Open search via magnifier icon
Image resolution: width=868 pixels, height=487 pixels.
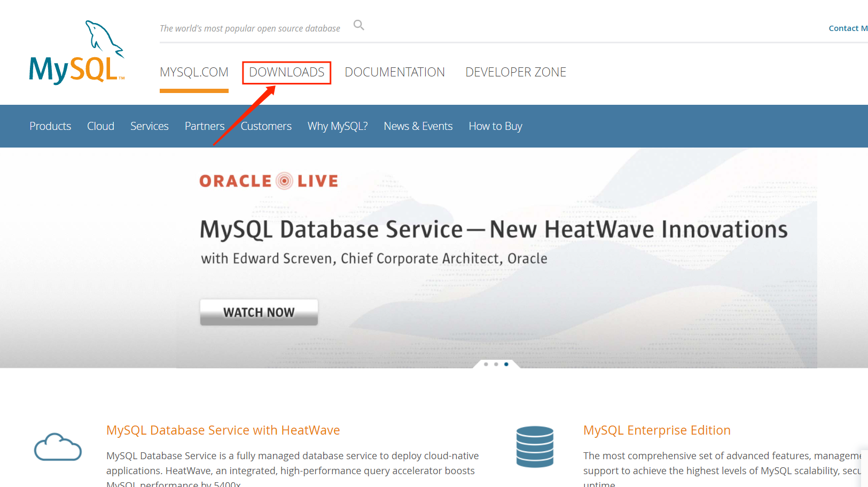coord(359,25)
